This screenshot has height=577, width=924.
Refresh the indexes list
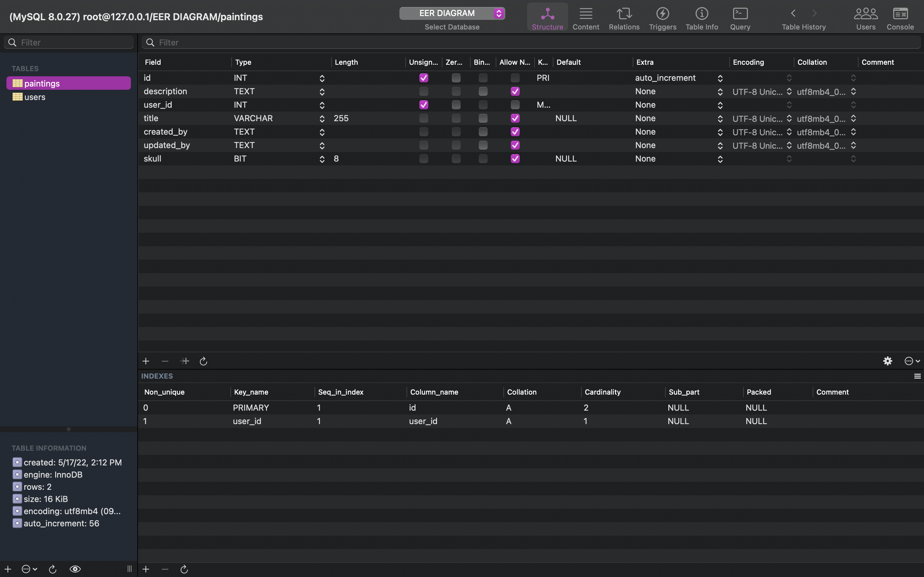click(x=184, y=569)
